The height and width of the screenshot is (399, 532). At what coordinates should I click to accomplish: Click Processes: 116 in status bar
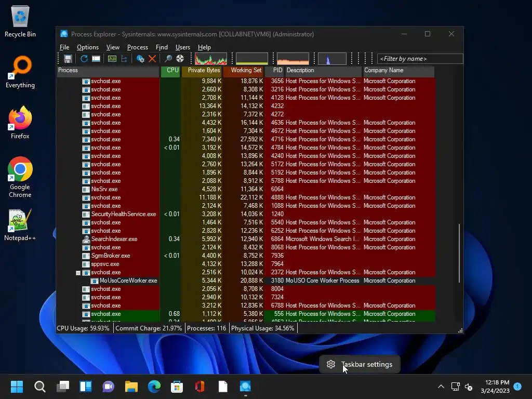[207, 328]
